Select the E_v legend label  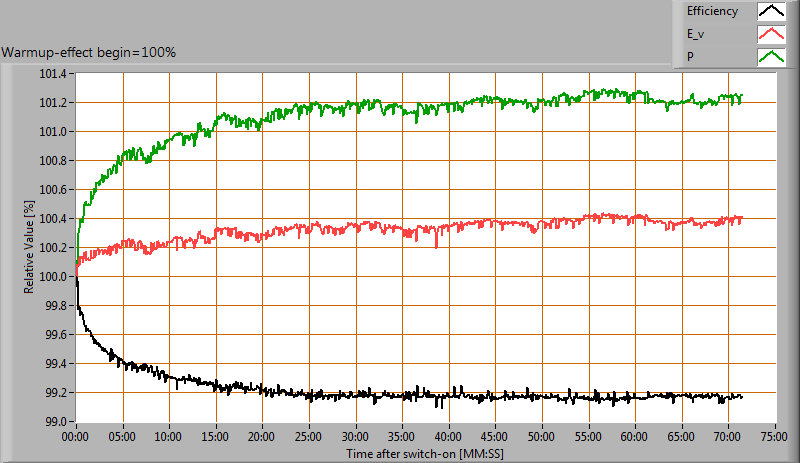pyautogui.click(x=697, y=34)
